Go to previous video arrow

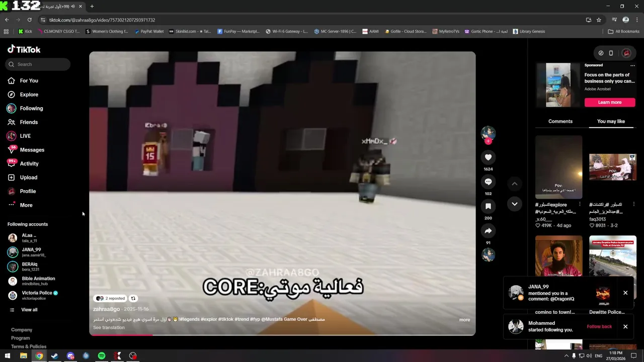[514, 184]
